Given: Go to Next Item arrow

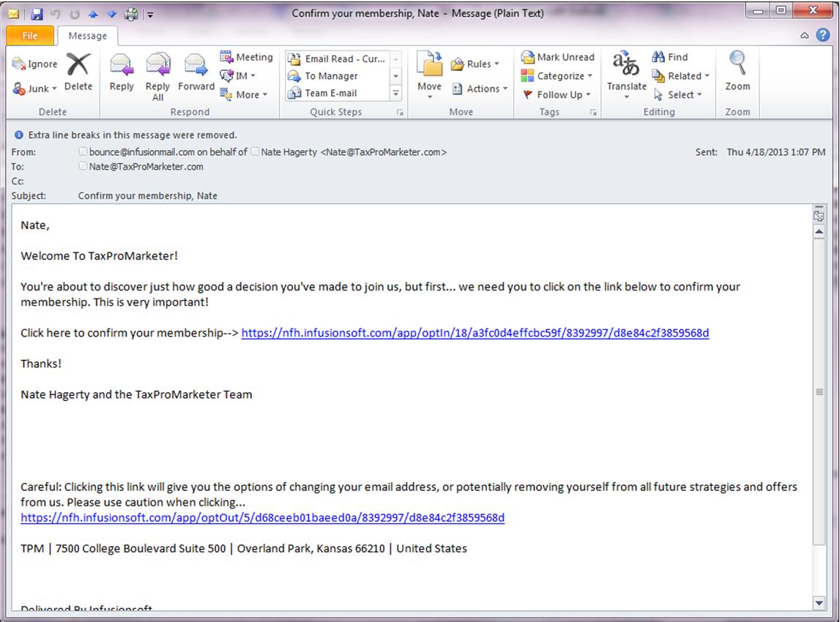Looking at the screenshot, I should 111,14.
